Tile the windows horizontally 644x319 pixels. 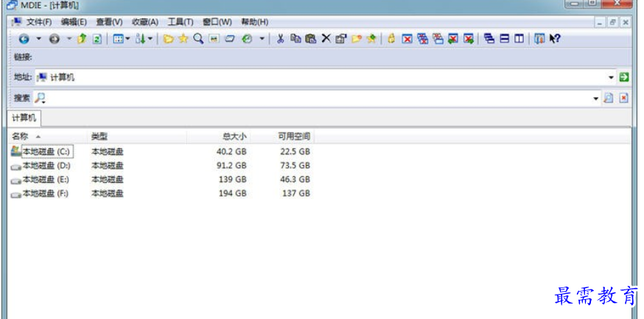[x=504, y=39]
